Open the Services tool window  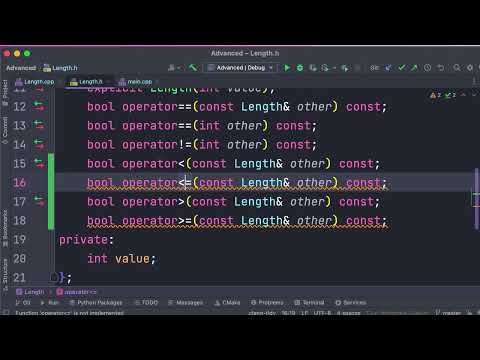351,303
